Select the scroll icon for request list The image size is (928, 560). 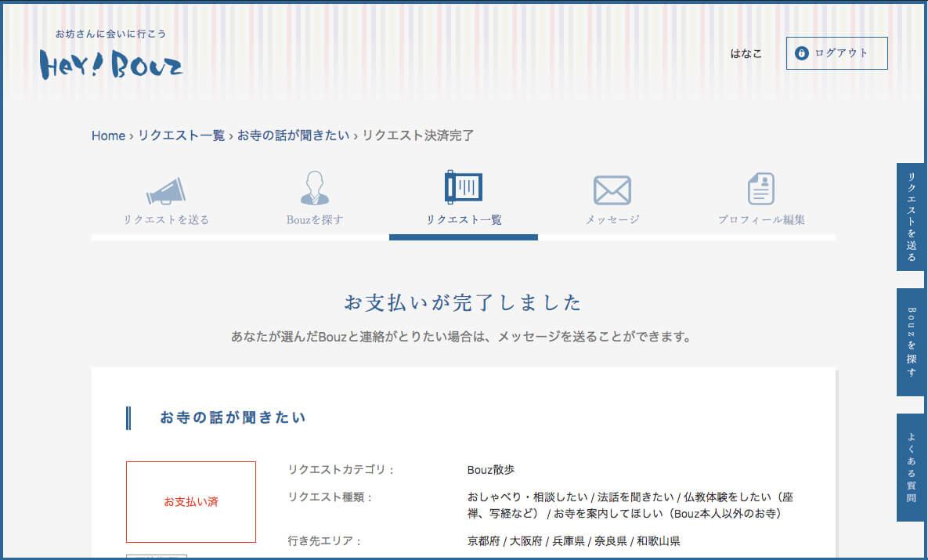pyautogui.click(x=463, y=188)
